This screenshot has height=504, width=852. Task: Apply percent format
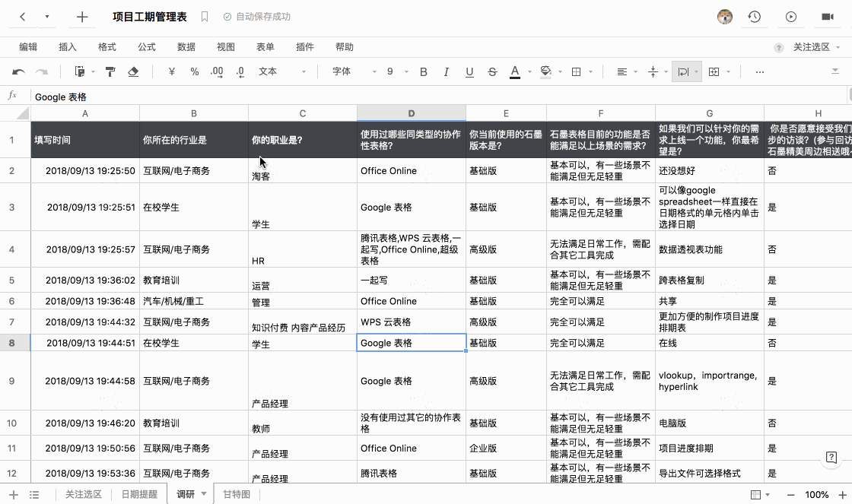[x=195, y=71]
